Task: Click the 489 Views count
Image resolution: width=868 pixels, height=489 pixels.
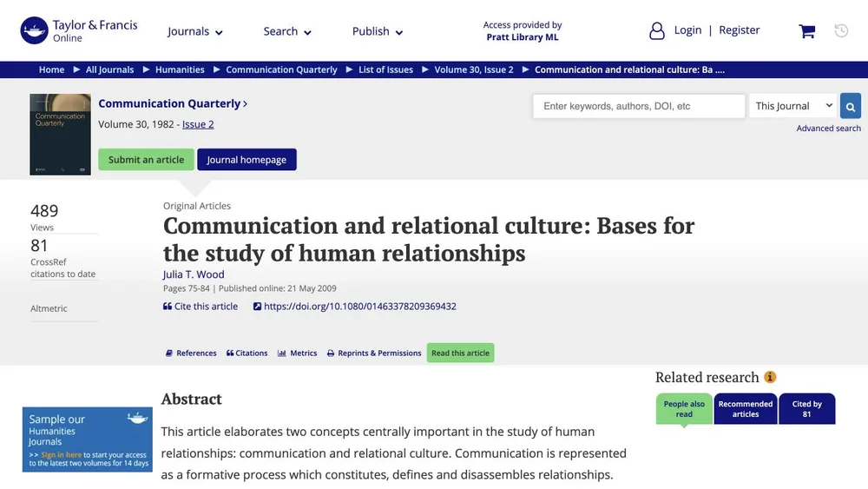Action: [44, 211]
